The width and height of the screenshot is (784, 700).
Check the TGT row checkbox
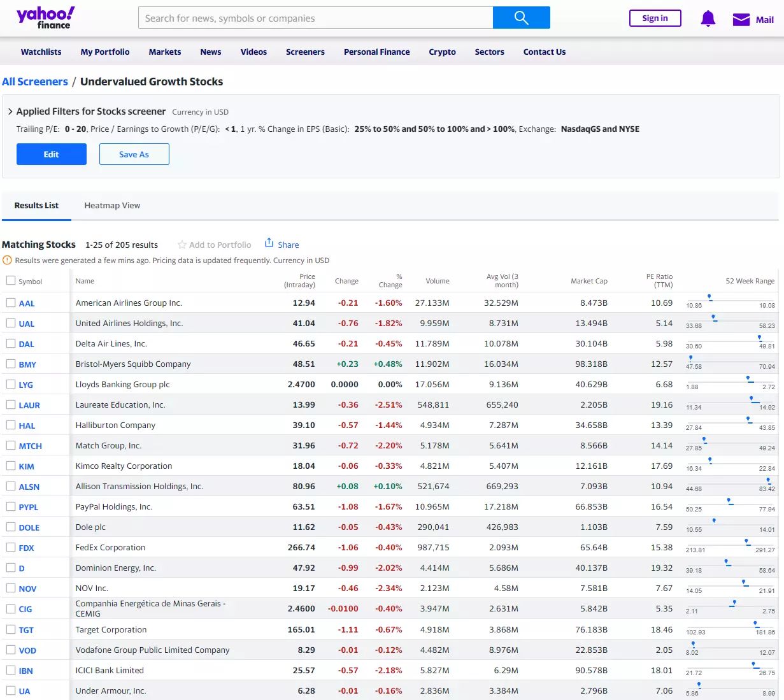pyautogui.click(x=11, y=629)
